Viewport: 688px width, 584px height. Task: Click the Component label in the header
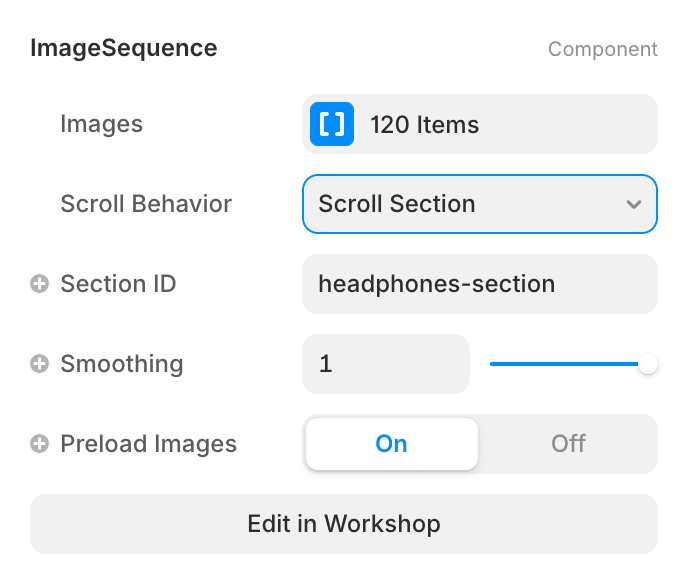(602, 49)
